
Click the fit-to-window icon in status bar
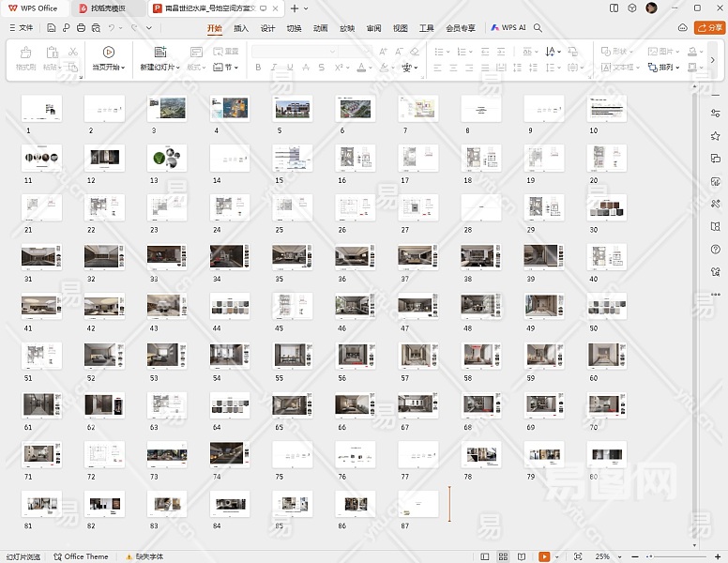tap(577, 556)
